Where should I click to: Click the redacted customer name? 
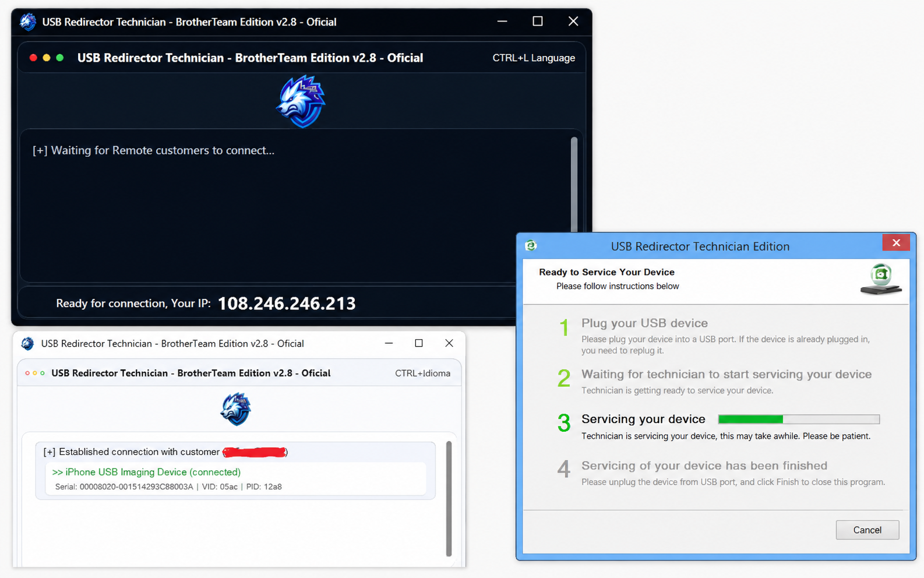pyautogui.click(x=255, y=452)
